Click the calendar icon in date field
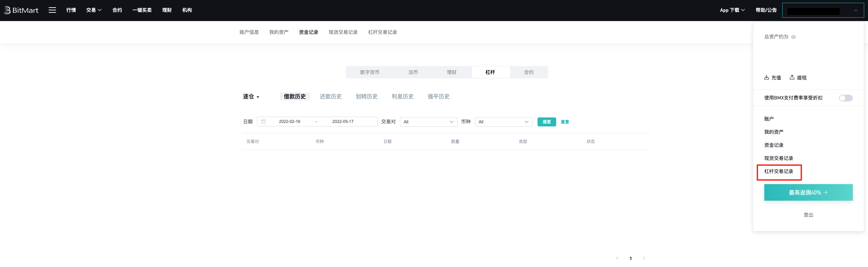868x267 pixels. pos(263,122)
